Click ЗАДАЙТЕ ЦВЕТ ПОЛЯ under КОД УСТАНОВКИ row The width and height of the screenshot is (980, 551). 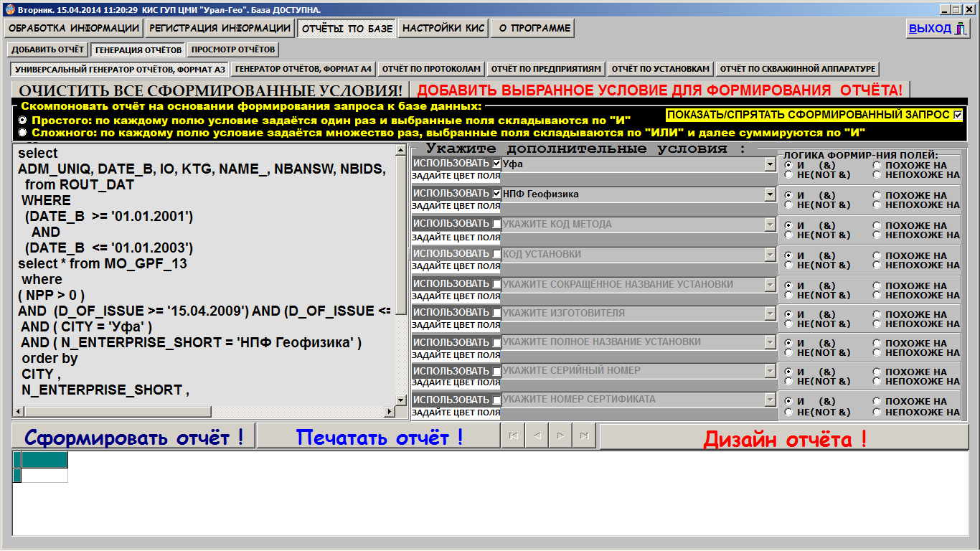pos(456,266)
